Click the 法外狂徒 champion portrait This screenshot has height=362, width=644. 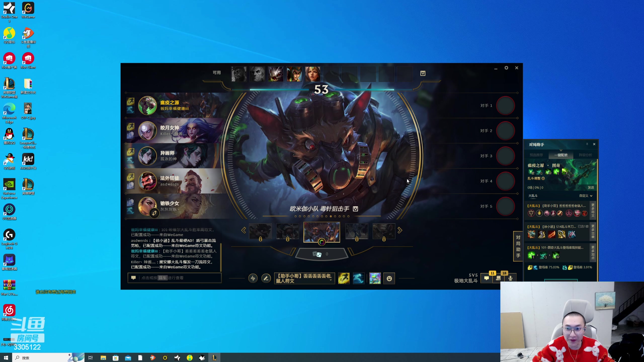[x=147, y=181]
